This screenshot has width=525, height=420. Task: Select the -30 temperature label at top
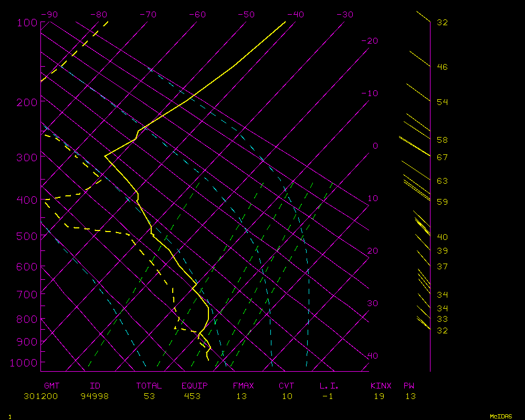344,15
